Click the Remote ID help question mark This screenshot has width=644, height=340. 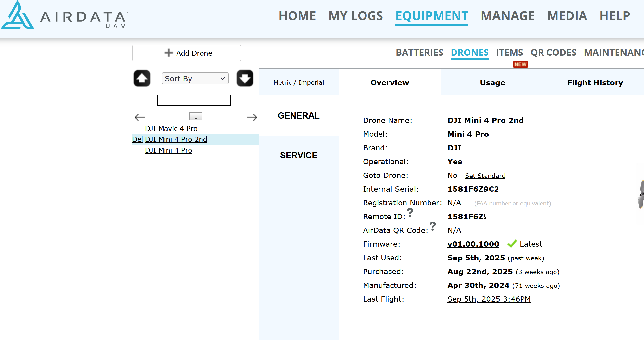tap(410, 213)
